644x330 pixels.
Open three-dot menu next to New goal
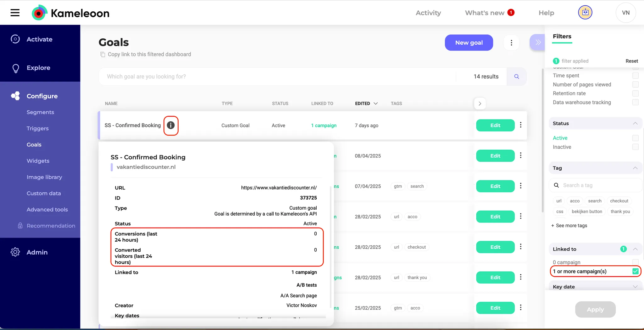pyautogui.click(x=511, y=43)
